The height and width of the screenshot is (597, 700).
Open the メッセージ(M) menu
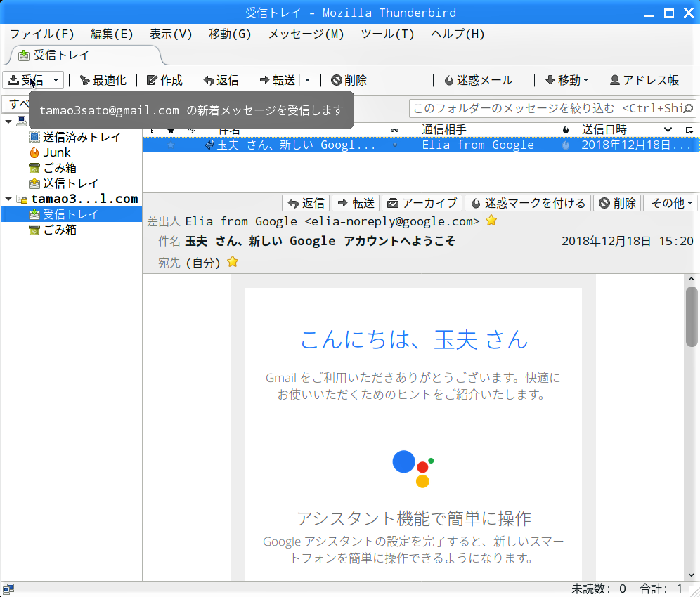click(306, 34)
